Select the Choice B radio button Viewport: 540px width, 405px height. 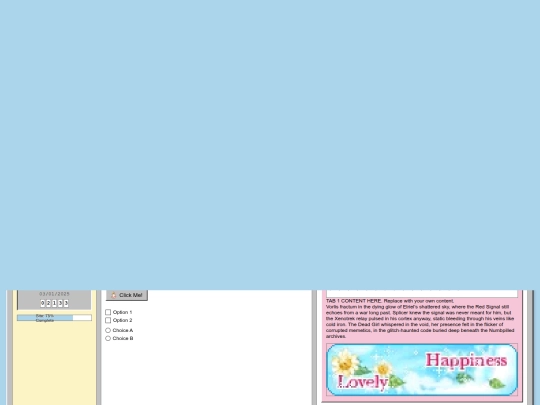coord(108,339)
